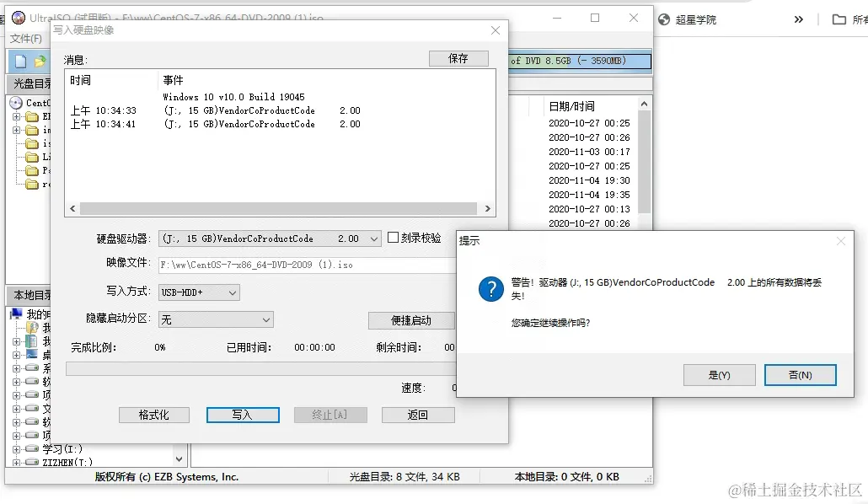Click the New file icon in UltraISO toolbar
The height and width of the screenshot is (504, 868).
[20, 62]
